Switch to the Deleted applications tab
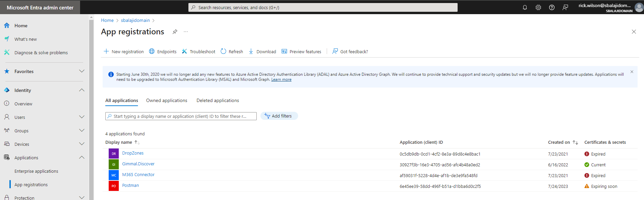644x200 pixels. point(218,100)
